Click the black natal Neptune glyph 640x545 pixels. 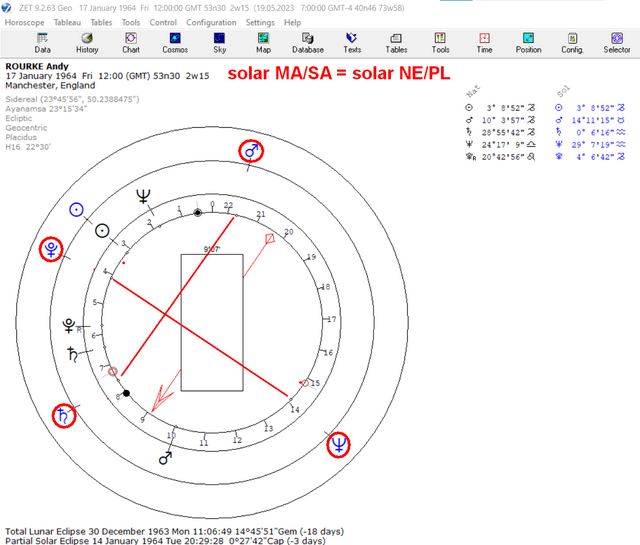point(143,196)
